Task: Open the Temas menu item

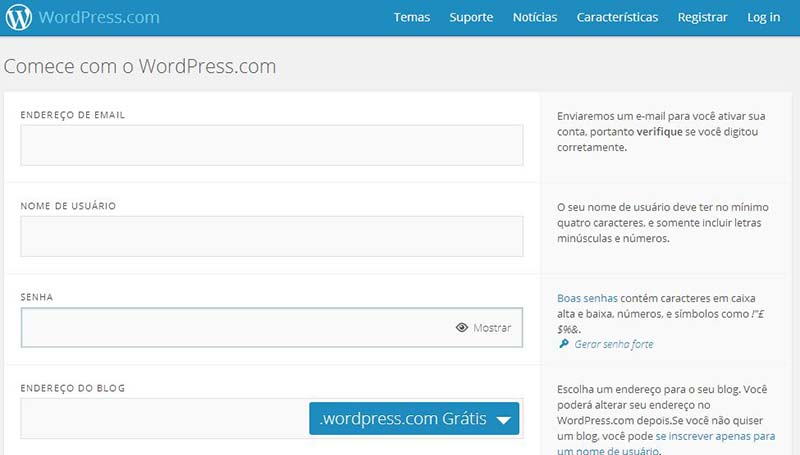Action: pos(412,17)
